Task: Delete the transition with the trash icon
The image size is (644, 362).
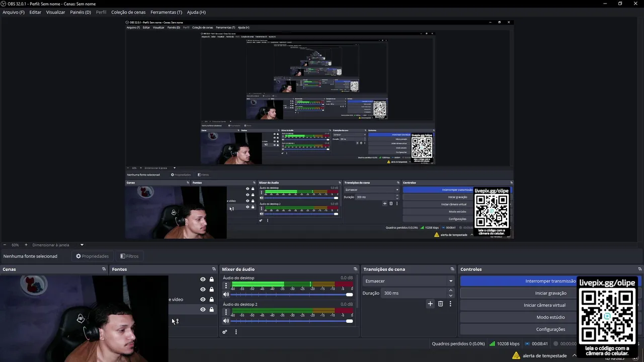Action: point(441,304)
